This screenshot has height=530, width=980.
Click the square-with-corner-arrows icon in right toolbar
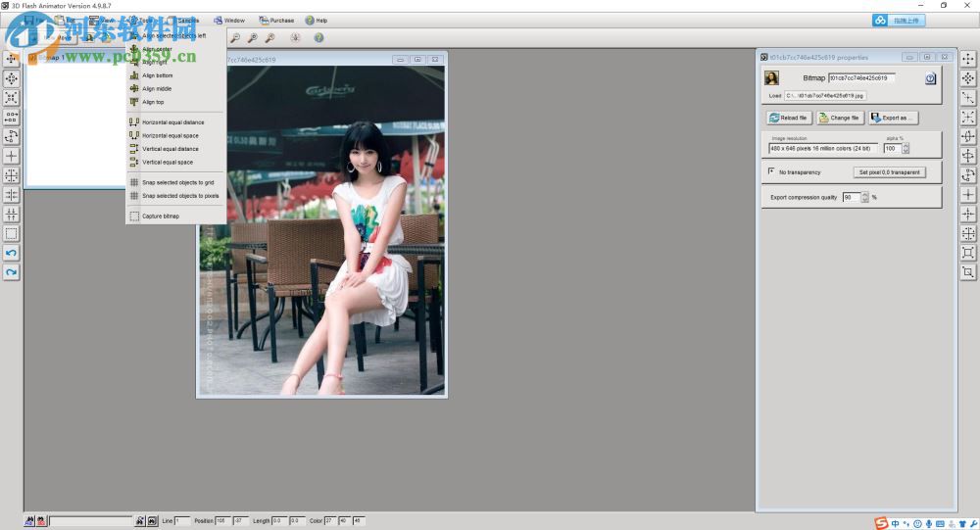tap(968, 253)
